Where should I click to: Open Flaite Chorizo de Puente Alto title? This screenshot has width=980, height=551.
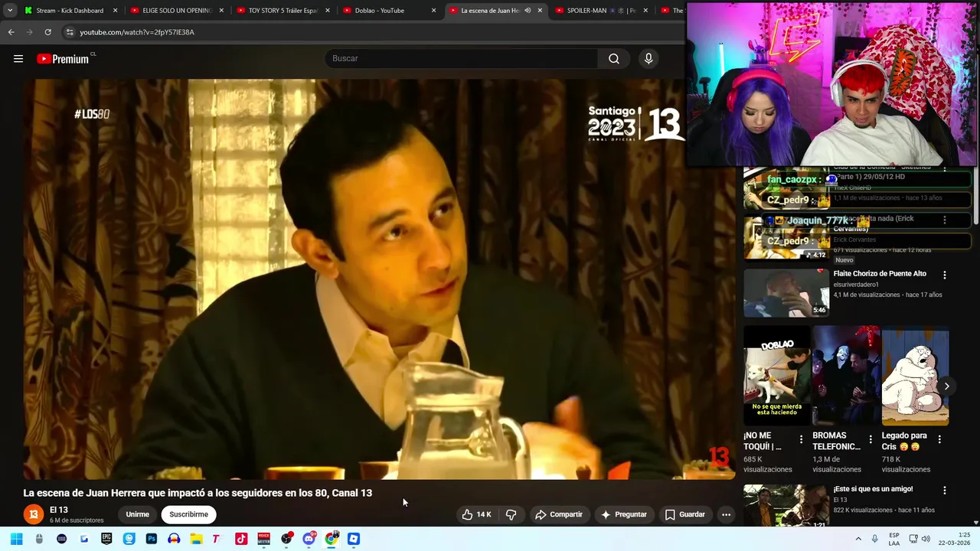pyautogui.click(x=880, y=274)
